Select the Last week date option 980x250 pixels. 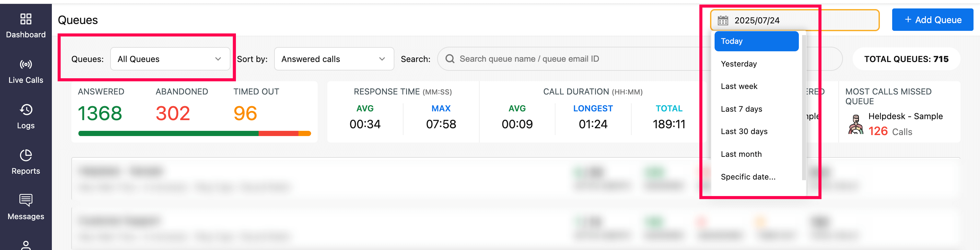click(x=739, y=86)
